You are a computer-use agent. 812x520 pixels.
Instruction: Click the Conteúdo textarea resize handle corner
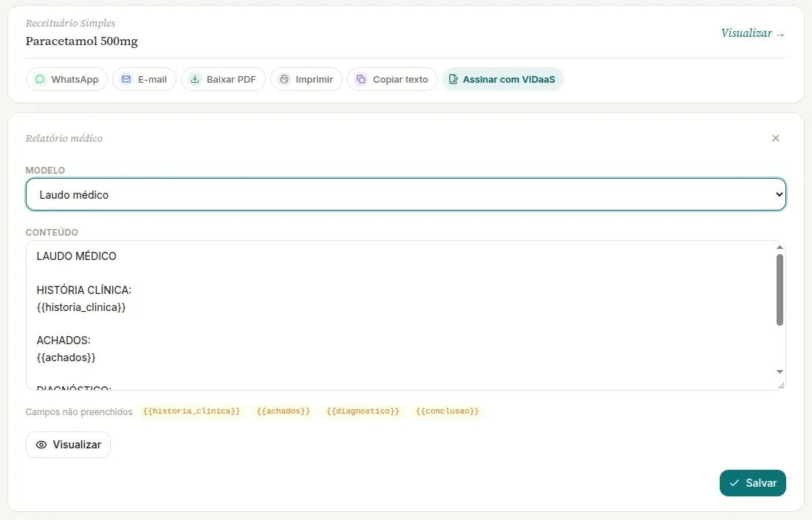click(781, 386)
